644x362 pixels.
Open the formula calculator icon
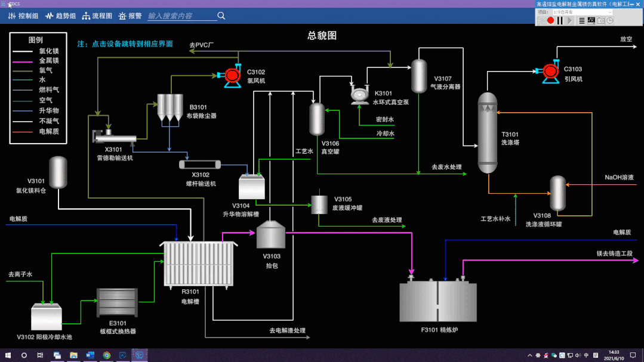591,20
